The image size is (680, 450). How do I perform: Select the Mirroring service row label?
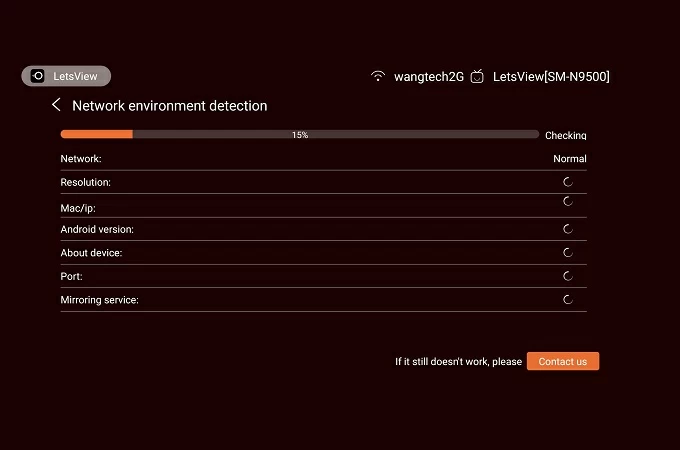coord(99,300)
